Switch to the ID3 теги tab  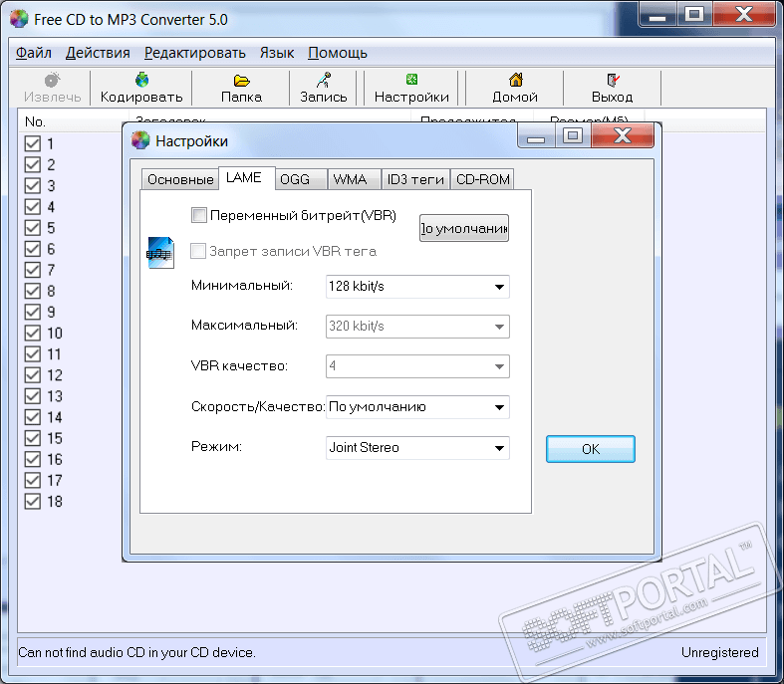click(x=415, y=179)
